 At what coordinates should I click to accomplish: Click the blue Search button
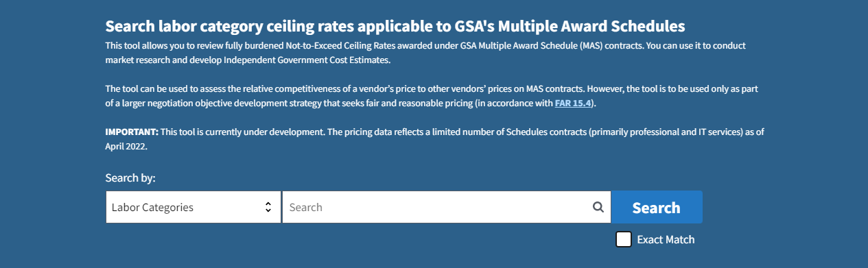click(657, 207)
